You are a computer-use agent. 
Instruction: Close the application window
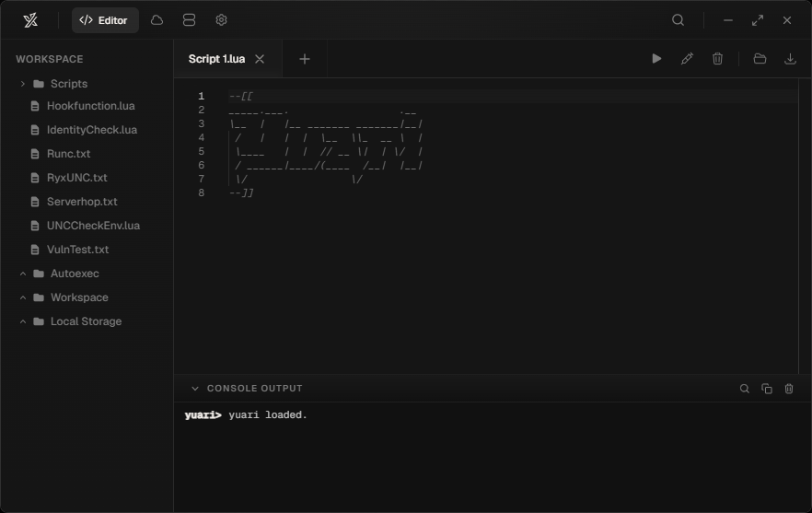[787, 20]
